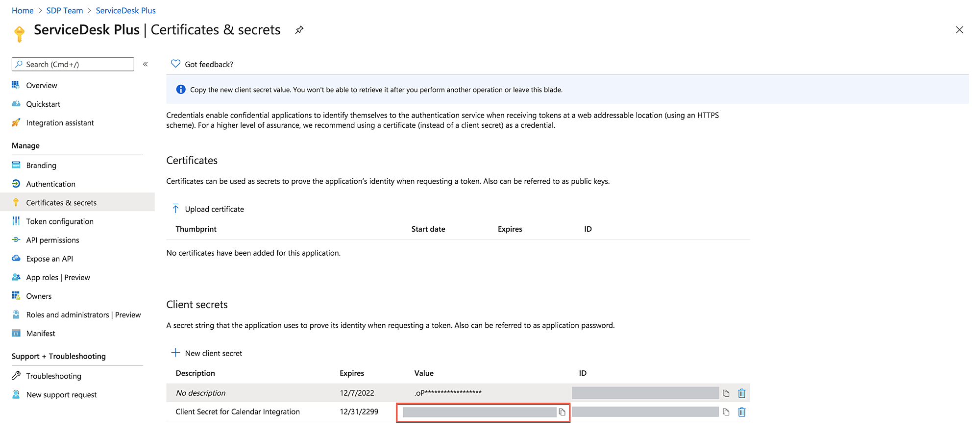Click Upload certificate
The image size is (980, 433).
214,209
